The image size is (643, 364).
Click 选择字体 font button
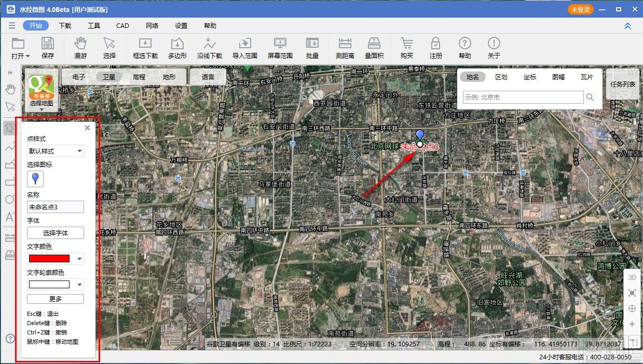[x=56, y=233]
